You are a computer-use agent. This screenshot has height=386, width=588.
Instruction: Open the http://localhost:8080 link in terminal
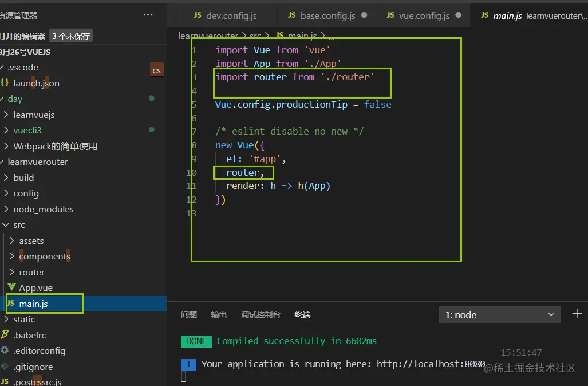tap(431, 364)
